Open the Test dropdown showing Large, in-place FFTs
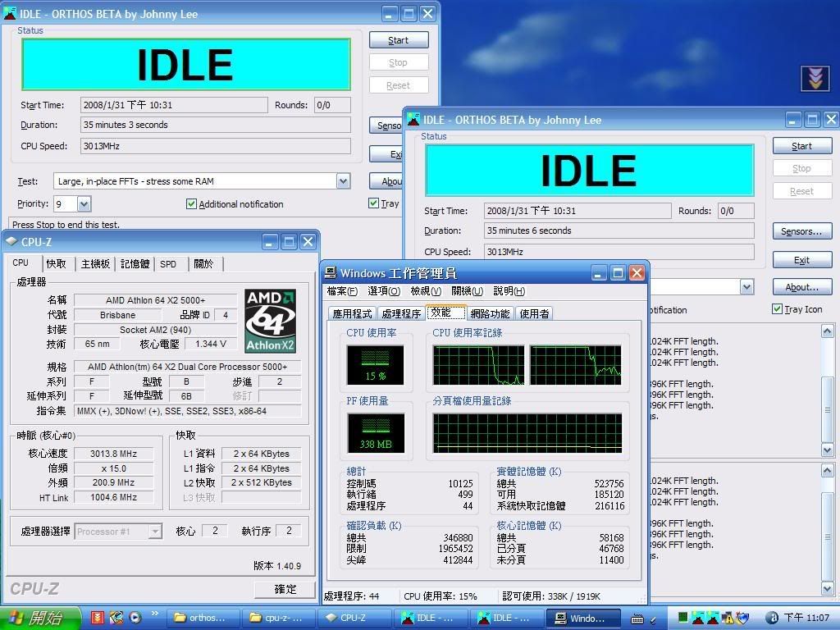840x630 pixels. (344, 181)
